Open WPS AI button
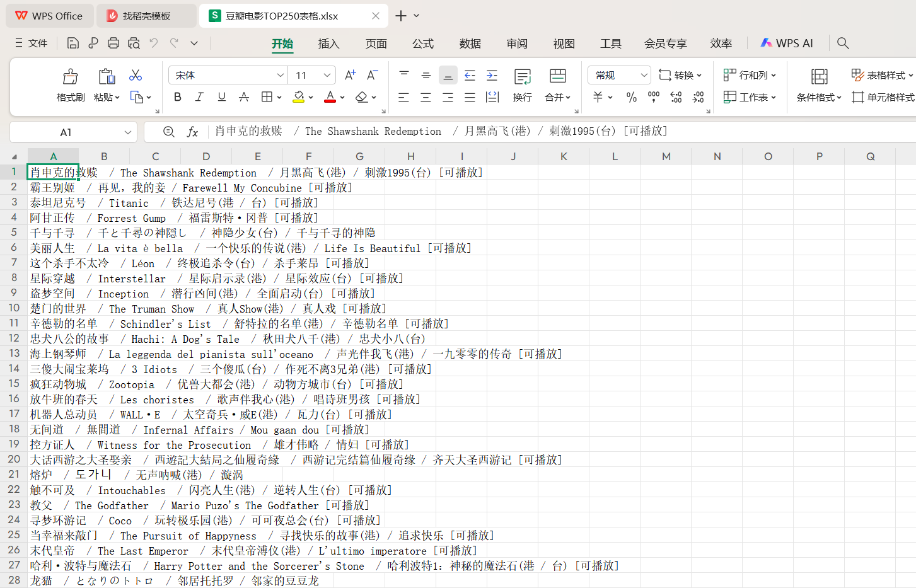 coord(787,43)
